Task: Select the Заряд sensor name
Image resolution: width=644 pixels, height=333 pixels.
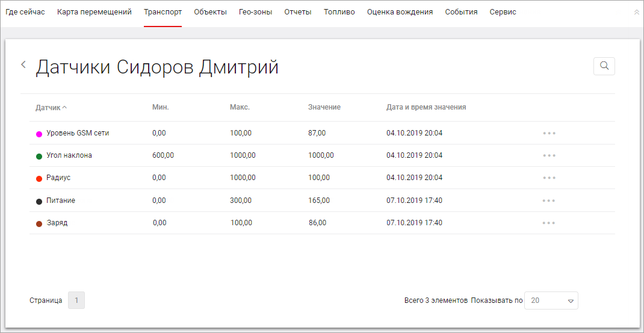Action: click(58, 223)
